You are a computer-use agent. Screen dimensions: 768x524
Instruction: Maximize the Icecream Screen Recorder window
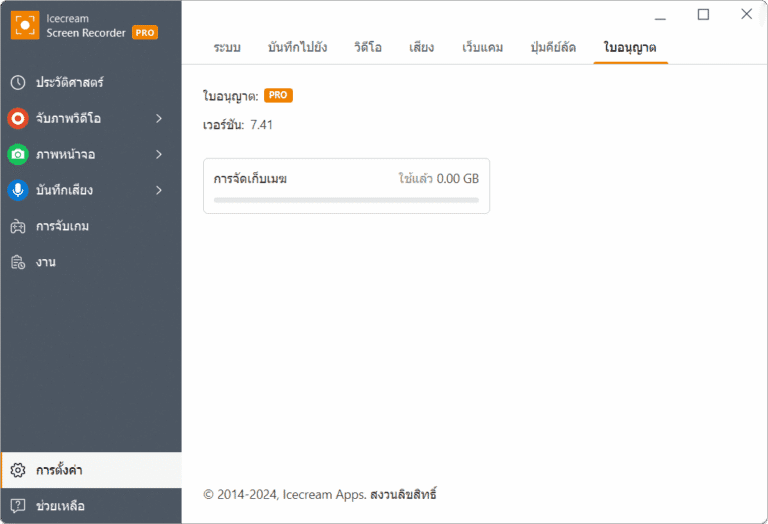703,15
